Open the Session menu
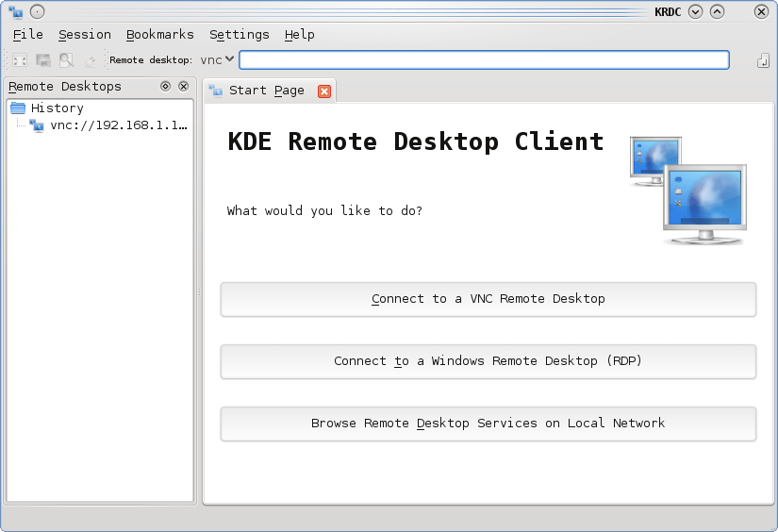This screenshot has height=532, width=778. click(x=85, y=34)
